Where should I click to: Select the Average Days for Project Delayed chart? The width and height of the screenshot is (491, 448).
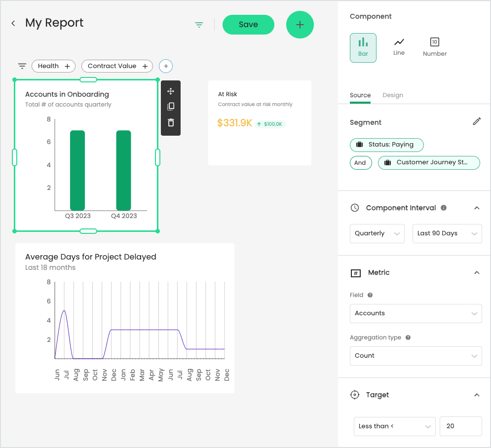tap(125, 318)
